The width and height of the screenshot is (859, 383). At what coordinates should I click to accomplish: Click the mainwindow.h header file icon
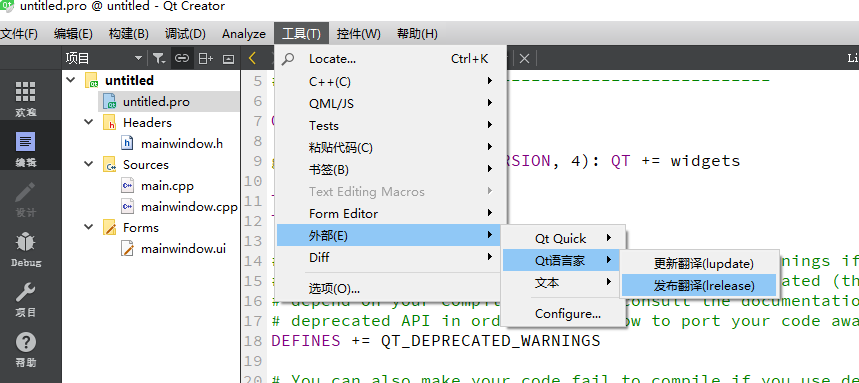(128, 144)
